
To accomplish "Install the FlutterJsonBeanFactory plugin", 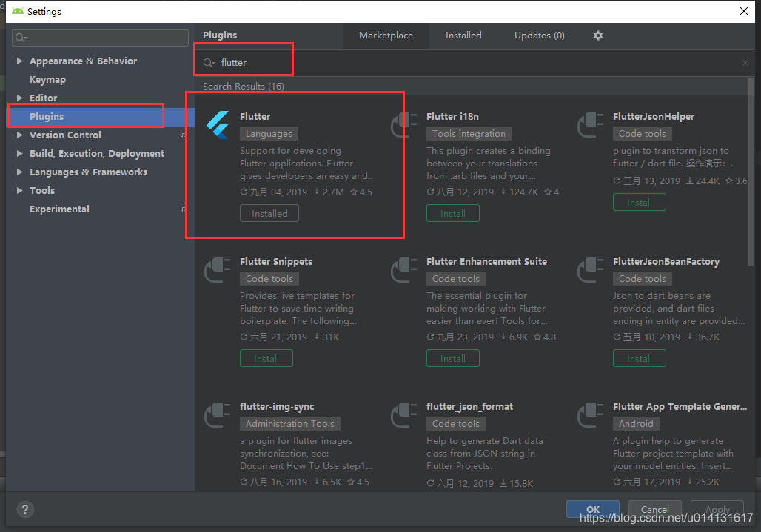I will [x=639, y=358].
